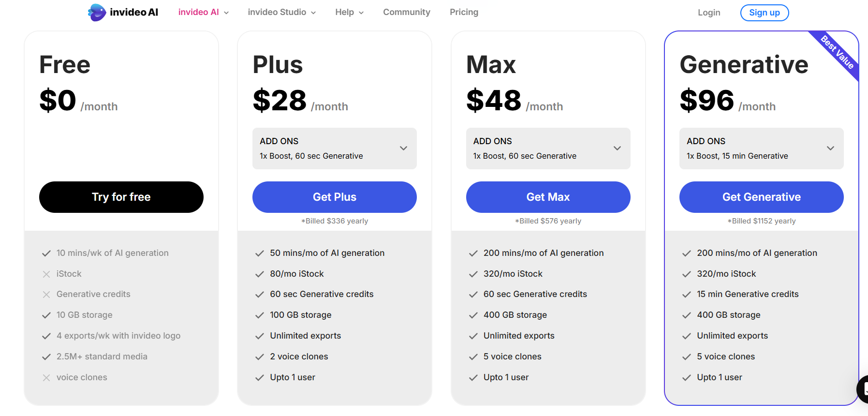This screenshot has width=868, height=416.
Task: Go to the Community page
Action: pos(407,12)
